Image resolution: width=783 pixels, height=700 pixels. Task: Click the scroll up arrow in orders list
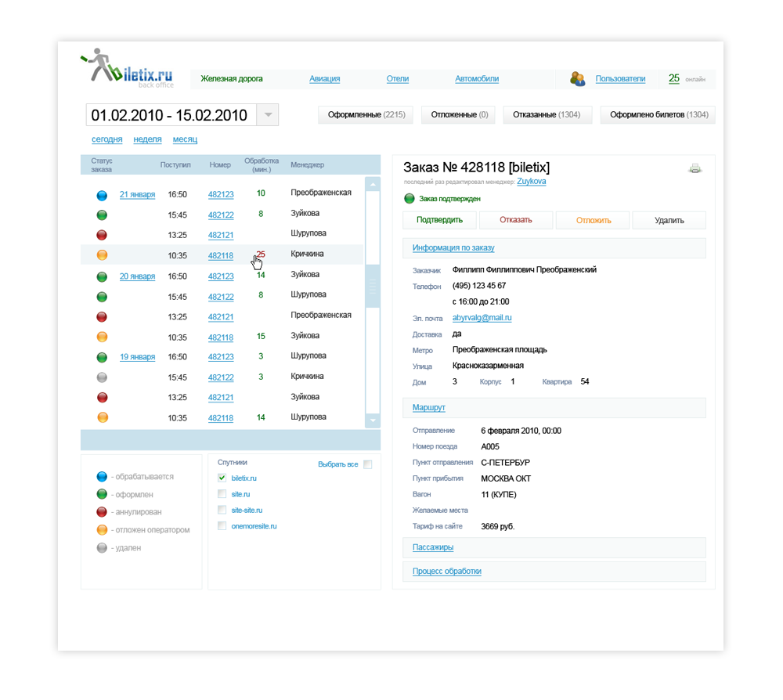click(373, 186)
